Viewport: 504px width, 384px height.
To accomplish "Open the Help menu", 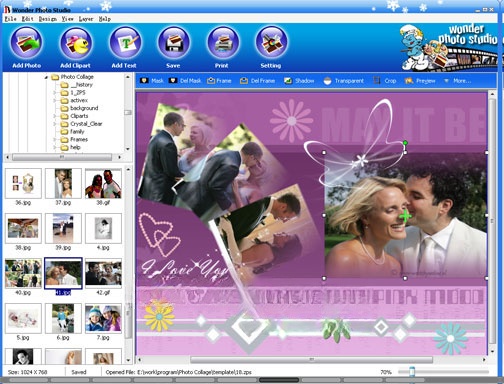I will [104, 19].
